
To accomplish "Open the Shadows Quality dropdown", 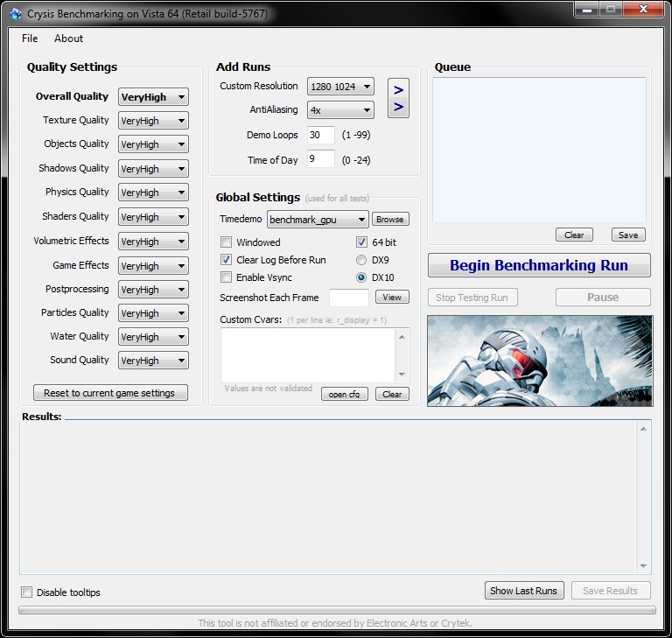I will (153, 169).
